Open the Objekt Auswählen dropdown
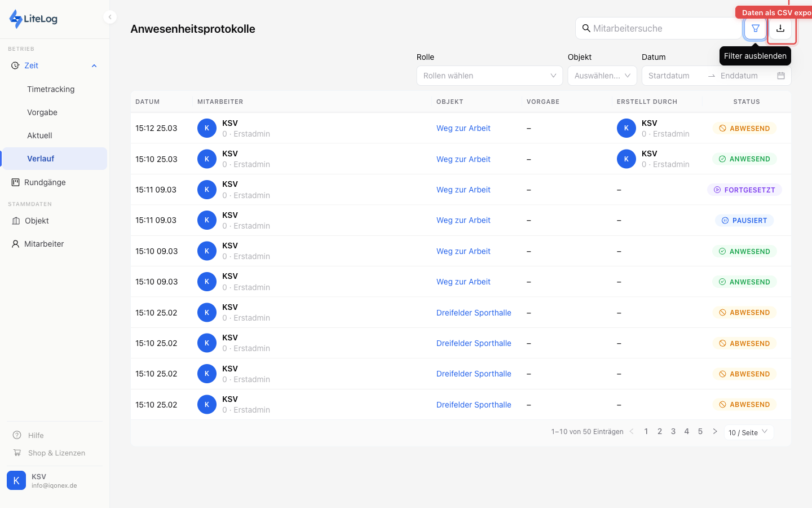The image size is (812, 508). [x=602, y=76]
